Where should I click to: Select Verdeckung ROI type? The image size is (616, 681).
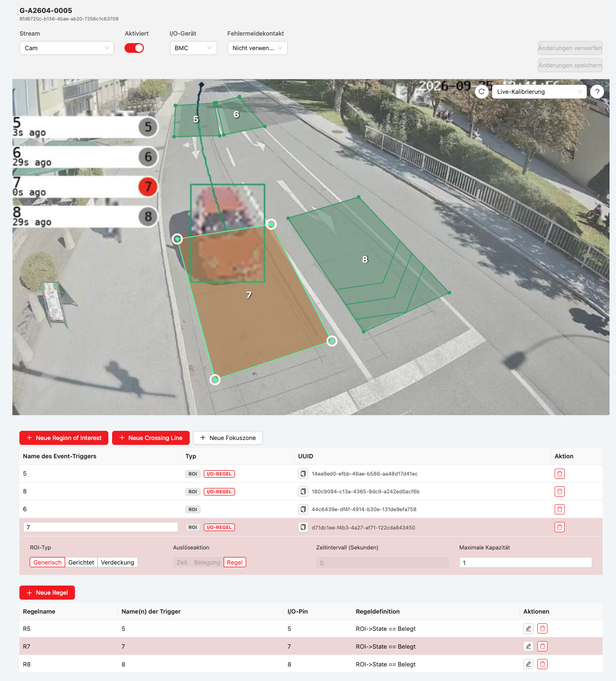pos(117,562)
